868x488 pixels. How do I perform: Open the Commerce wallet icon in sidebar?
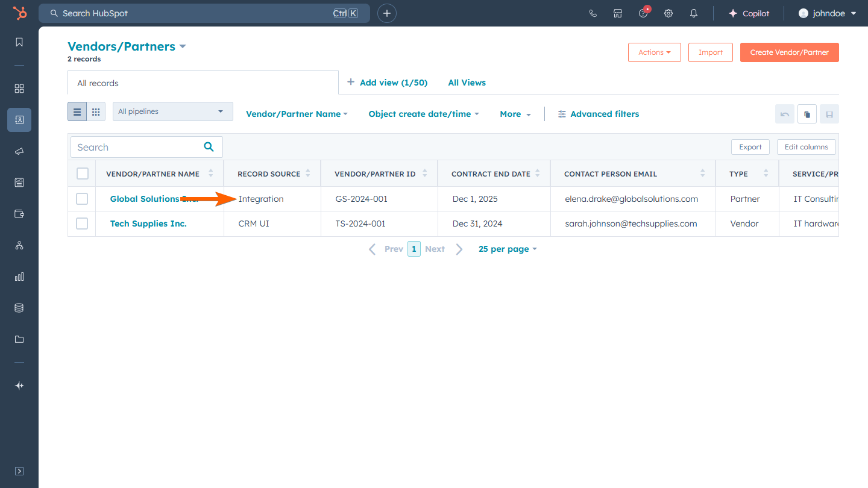19,214
